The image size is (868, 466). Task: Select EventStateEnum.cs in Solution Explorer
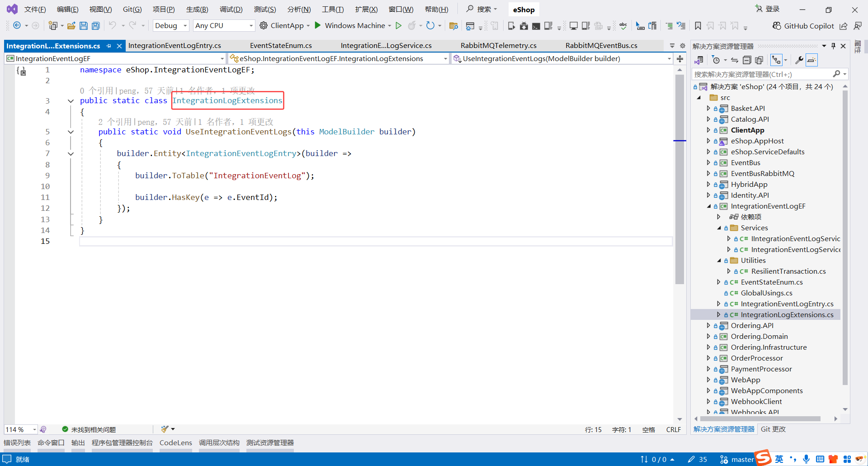click(772, 282)
